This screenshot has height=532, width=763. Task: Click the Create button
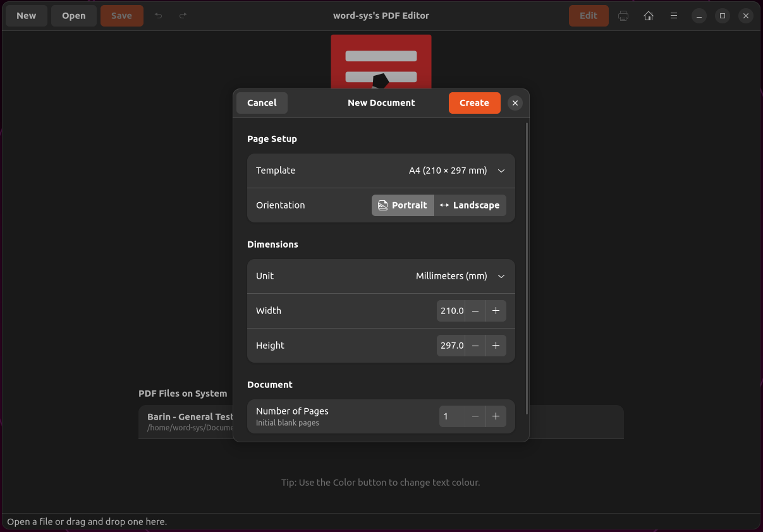click(474, 103)
